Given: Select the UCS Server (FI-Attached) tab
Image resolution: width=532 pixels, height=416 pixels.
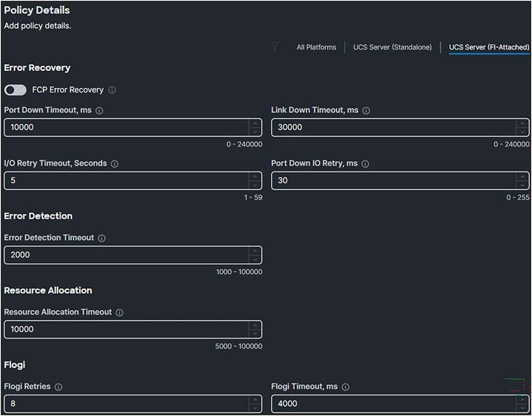Looking at the screenshot, I should [489, 47].
